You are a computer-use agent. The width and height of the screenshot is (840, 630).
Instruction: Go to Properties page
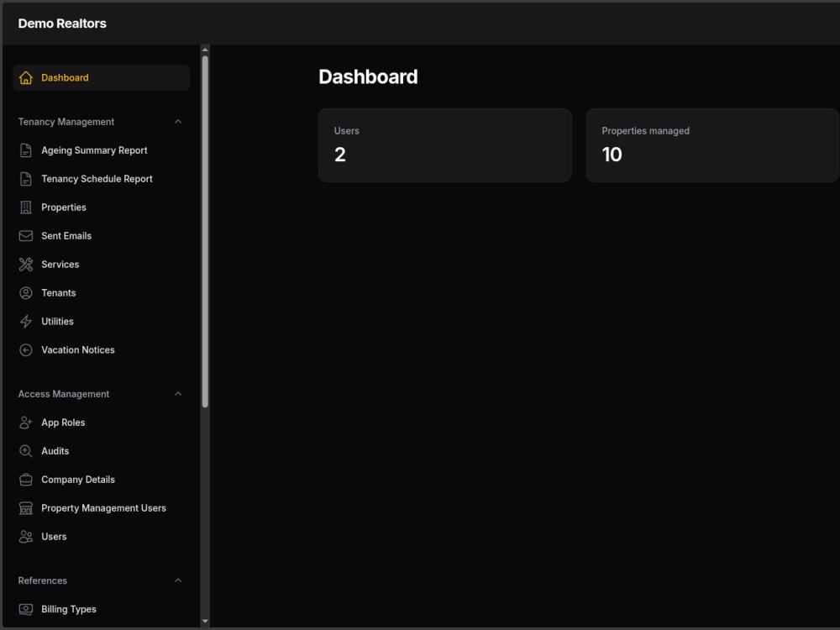(102, 207)
